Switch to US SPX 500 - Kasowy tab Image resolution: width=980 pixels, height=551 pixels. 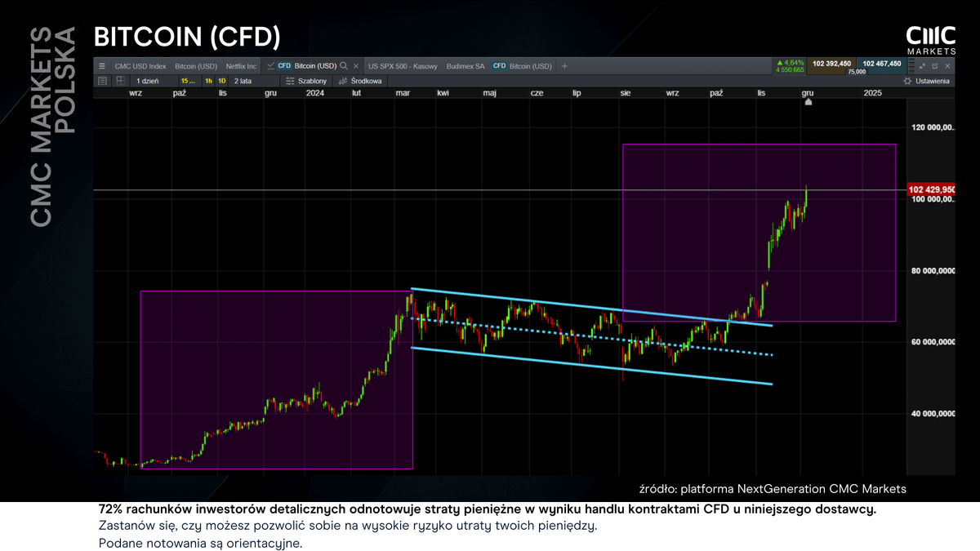(x=403, y=66)
